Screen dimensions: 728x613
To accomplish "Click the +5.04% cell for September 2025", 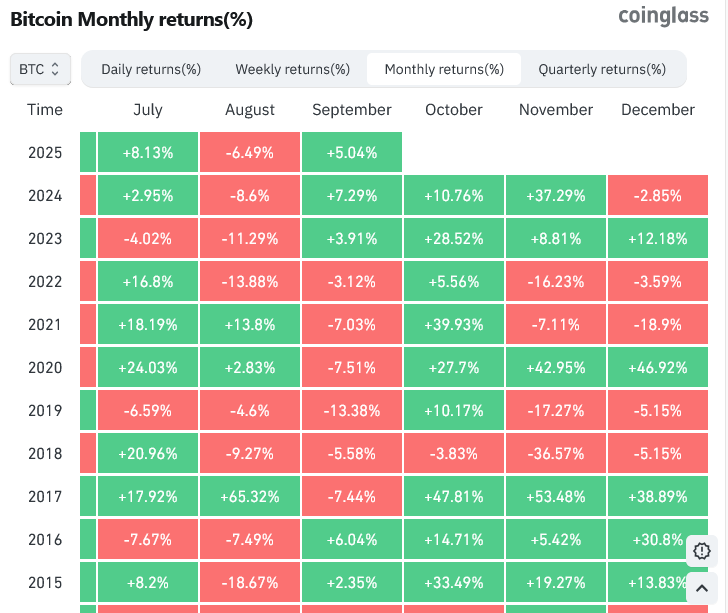I will click(x=352, y=152).
